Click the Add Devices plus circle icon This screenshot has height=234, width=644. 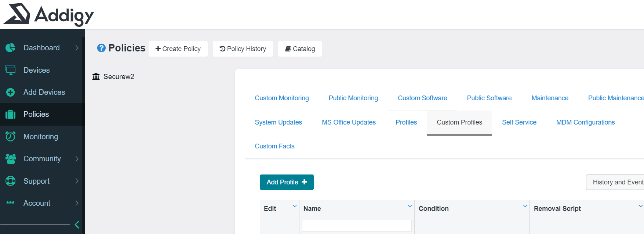(x=10, y=92)
